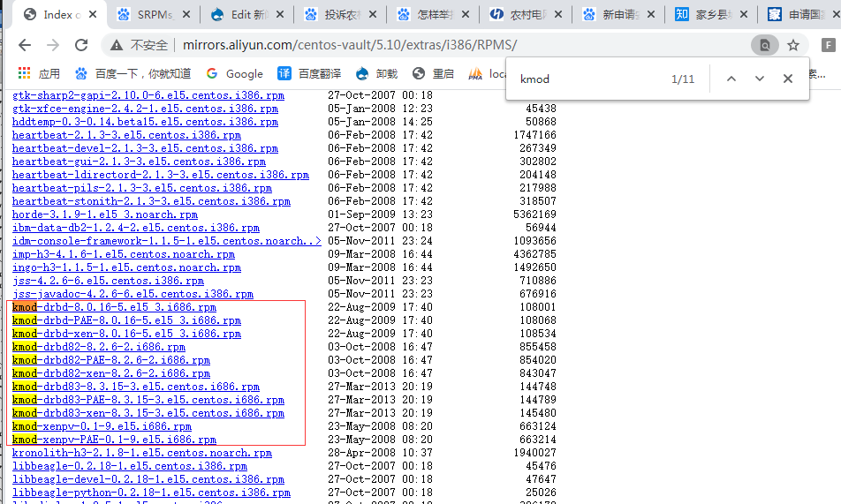Switch to the SRPMs tab
This screenshot has width=841, height=504.
(153, 14)
